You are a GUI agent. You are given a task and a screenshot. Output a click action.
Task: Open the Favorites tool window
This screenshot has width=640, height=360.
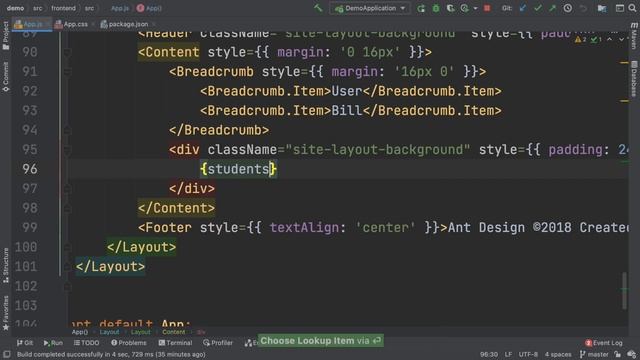[6, 313]
